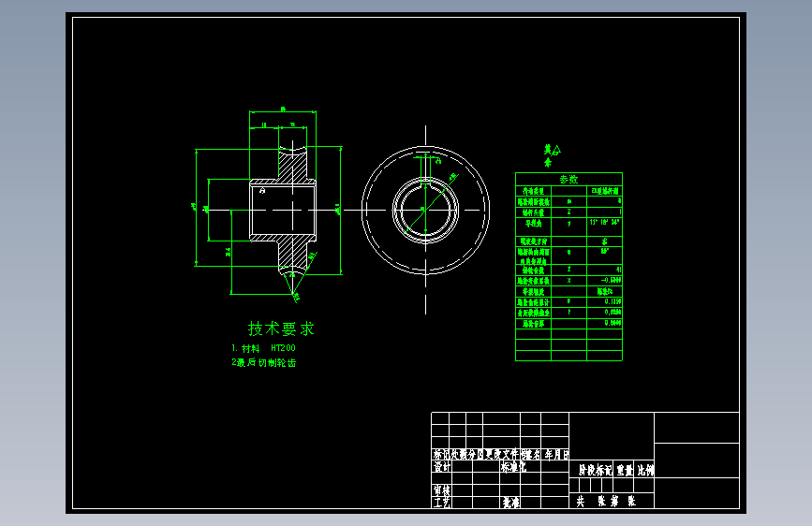Click the '11° 18′ 36″' lead angle value
The height and width of the screenshot is (526, 812).
[x=604, y=222]
